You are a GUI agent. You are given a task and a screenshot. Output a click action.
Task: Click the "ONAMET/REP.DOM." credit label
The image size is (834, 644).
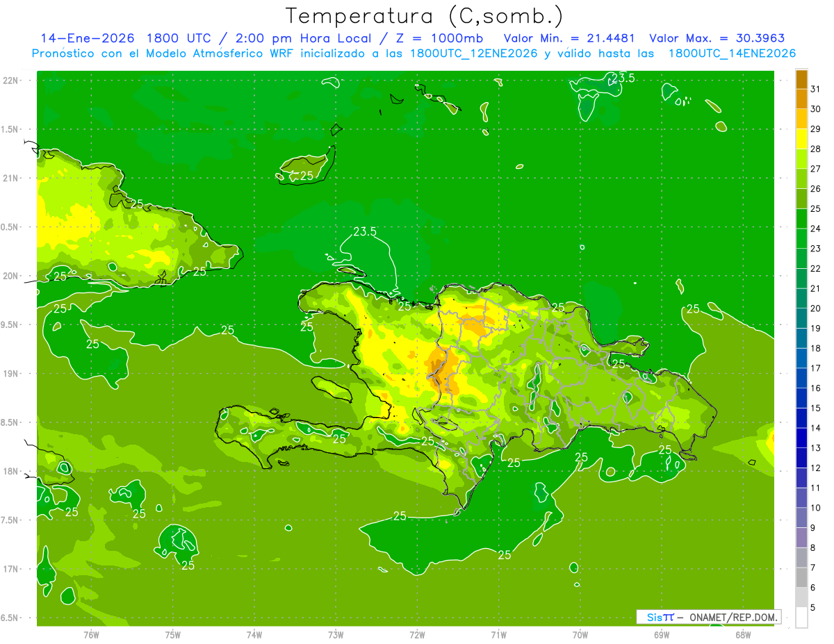(x=734, y=617)
